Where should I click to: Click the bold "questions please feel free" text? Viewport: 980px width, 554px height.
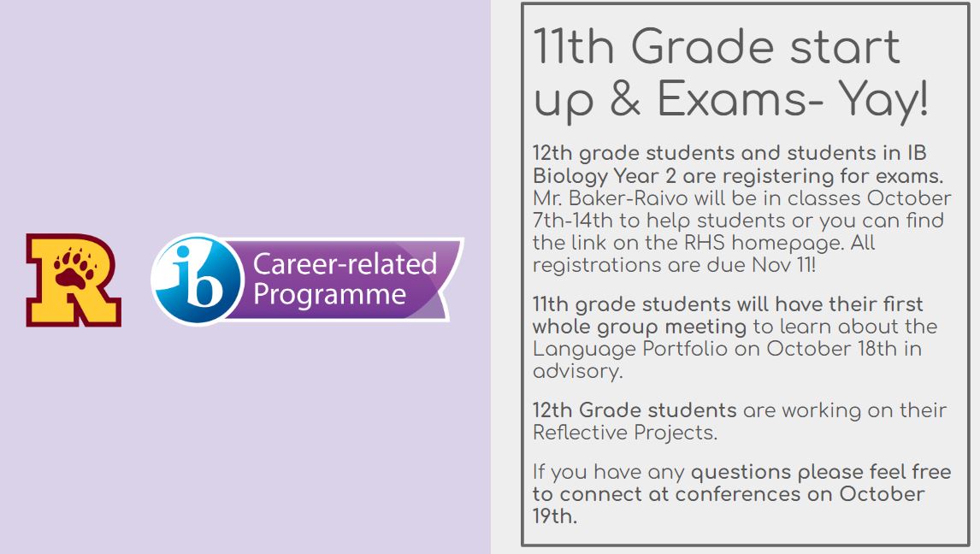pyautogui.click(x=820, y=472)
